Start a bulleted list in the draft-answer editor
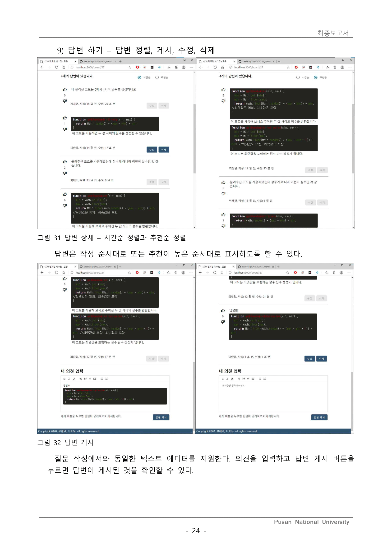 pyautogui.click(x=106, y=379)
